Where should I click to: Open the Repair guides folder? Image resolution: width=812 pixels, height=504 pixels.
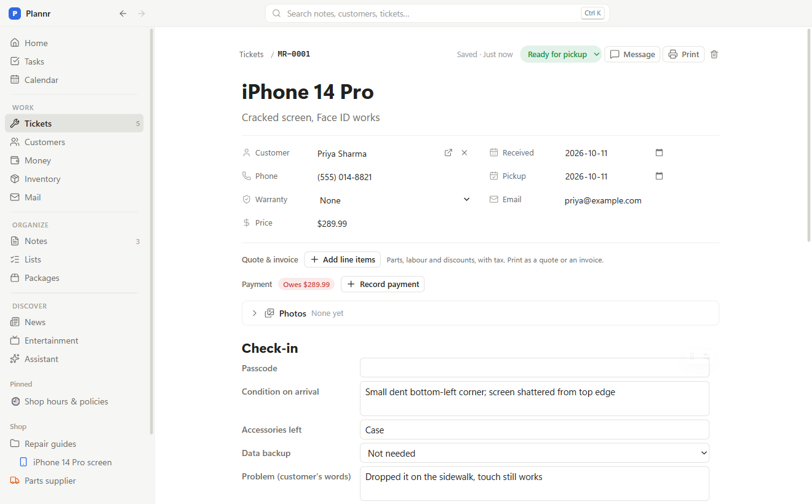pos(74,444)
